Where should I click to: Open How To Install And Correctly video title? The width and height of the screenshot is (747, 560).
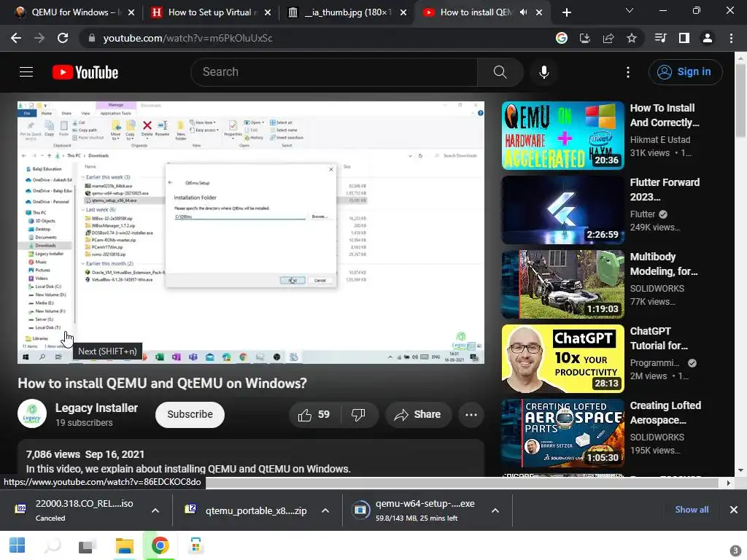665,115
